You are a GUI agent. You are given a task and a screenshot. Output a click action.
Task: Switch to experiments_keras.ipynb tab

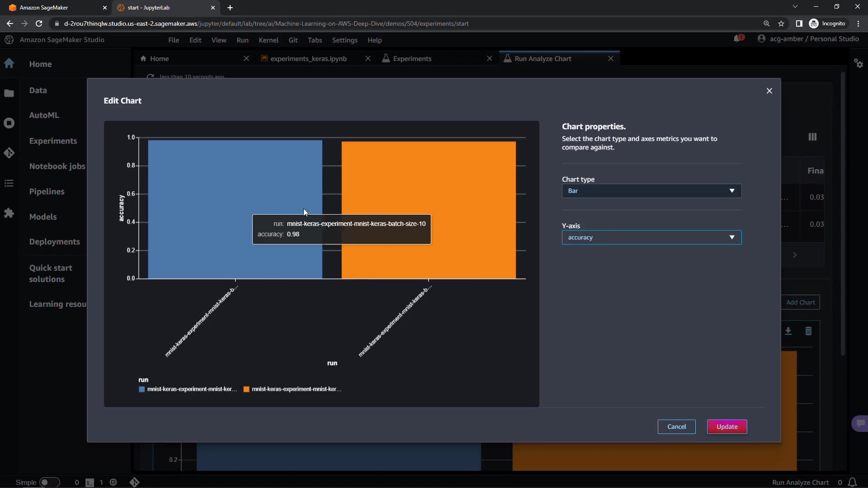click(308, 59)
